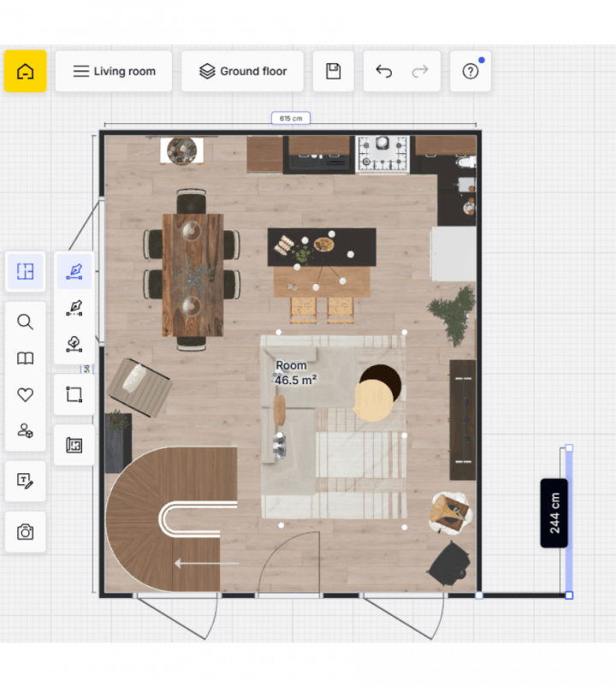
Task: Open the camera snapshot tool
Action: [26, 532]
